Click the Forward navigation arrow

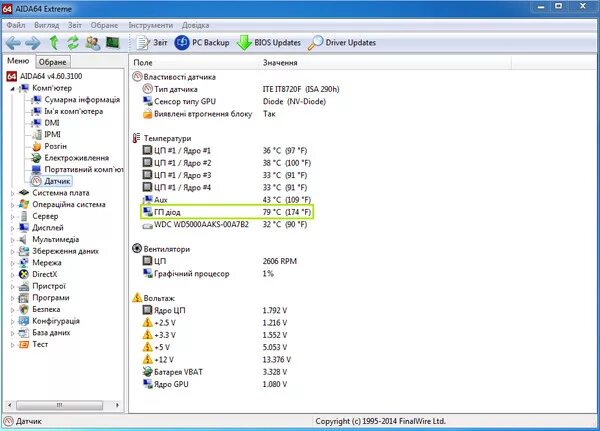[33, 43]
